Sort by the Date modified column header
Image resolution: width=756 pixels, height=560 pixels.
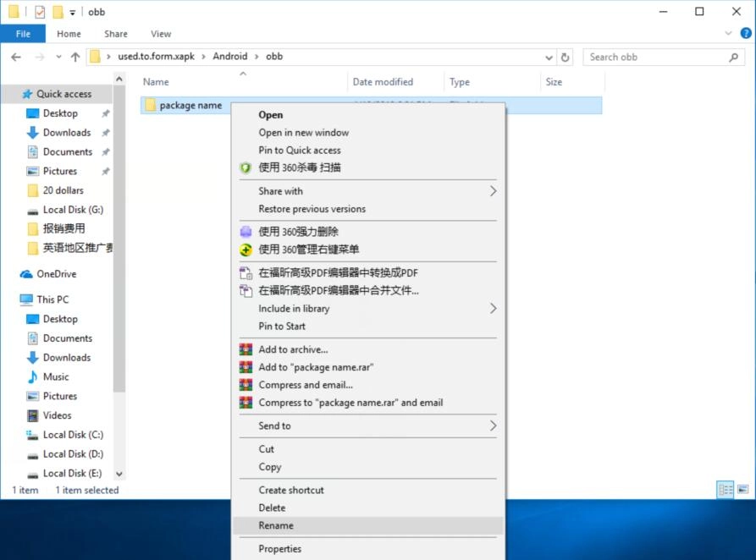point(383,82)
